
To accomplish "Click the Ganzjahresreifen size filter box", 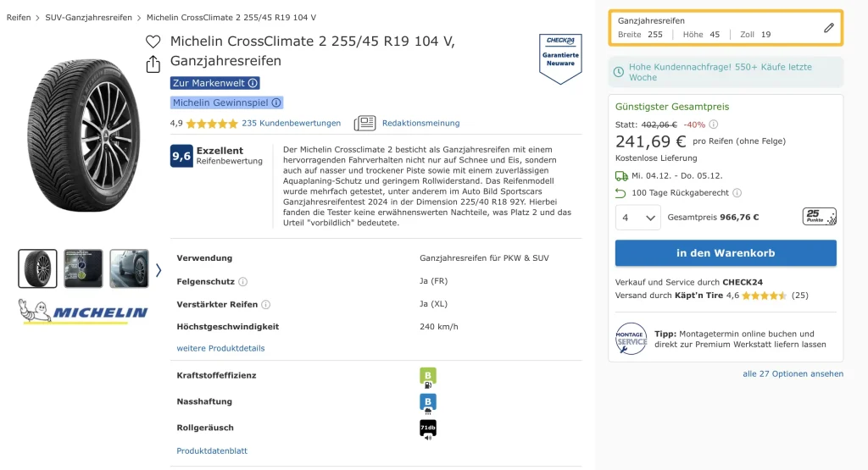I will (726, 28).
